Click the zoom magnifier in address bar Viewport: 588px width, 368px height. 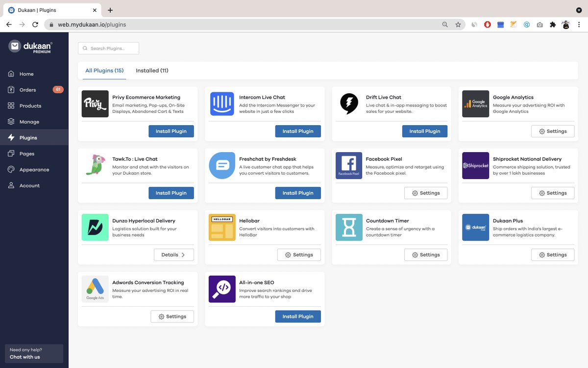445,25
